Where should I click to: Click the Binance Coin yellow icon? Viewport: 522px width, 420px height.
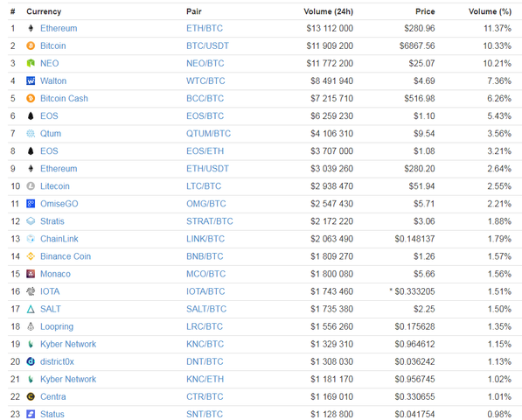tap(31, 256)
